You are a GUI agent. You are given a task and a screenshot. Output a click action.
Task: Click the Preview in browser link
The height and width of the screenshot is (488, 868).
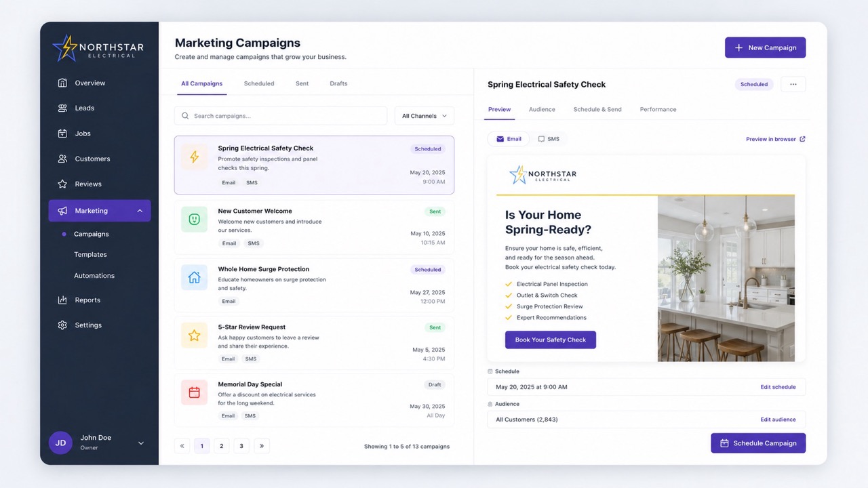pyautogui.click(x=771, y=139)
